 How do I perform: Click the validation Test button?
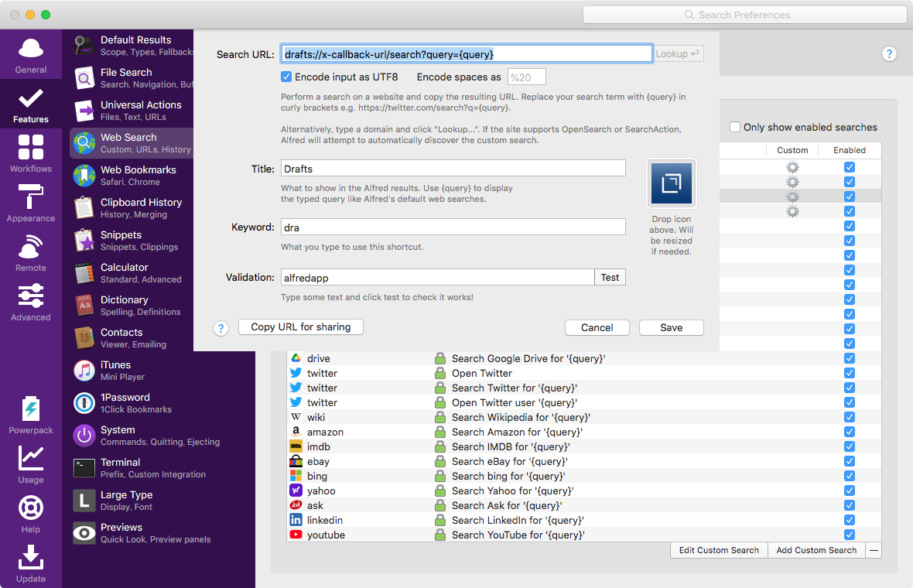[610, 277]
